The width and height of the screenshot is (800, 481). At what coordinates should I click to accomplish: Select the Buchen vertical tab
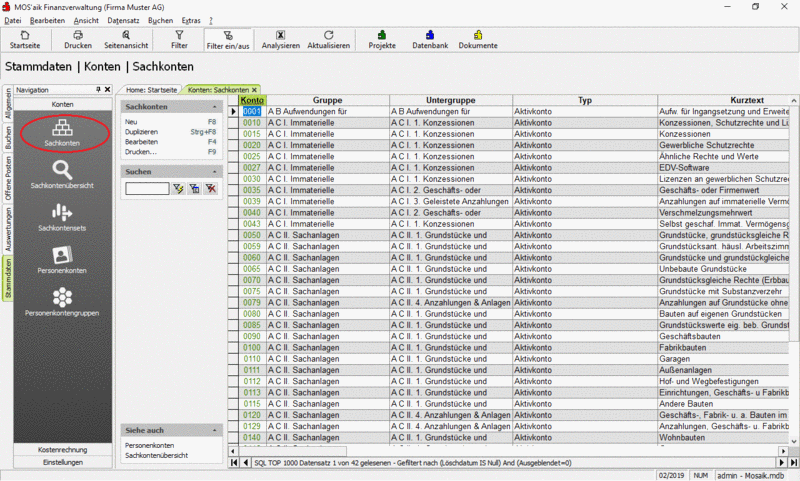click(8, 137)
